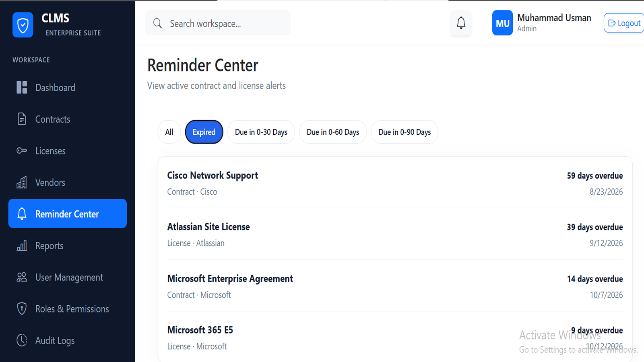The image size is (644, 362).
Task: Click the User Management people icon
Action: click(x=22, y=277)
